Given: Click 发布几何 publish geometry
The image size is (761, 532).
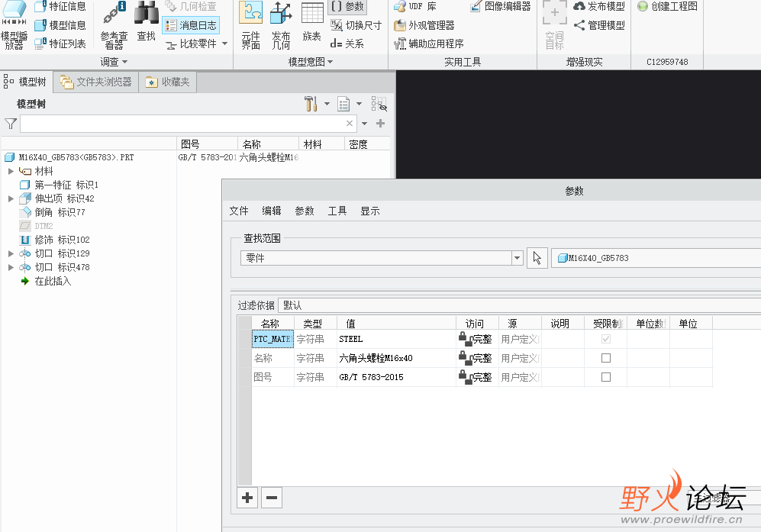Looking at the screenshot, I should tap(281, 25).
